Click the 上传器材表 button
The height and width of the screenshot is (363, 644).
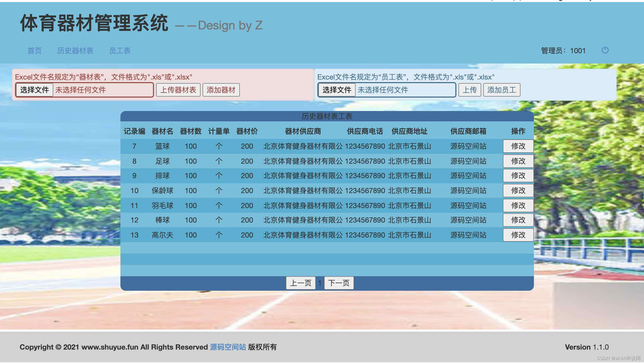[x=178, y=90]
